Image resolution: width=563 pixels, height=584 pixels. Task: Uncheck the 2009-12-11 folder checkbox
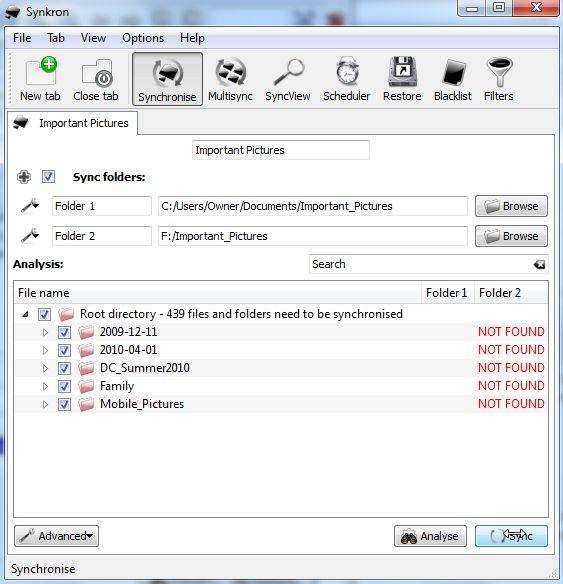click(64, 332)
